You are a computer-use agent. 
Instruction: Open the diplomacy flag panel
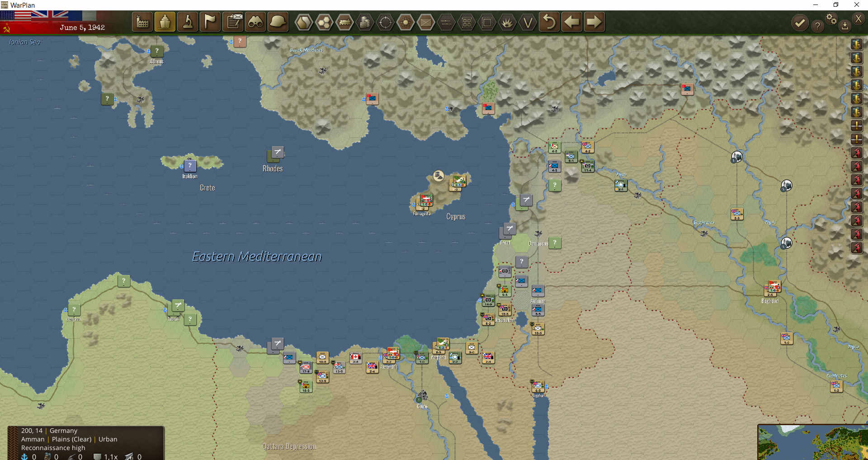click(x=210, y=22)
